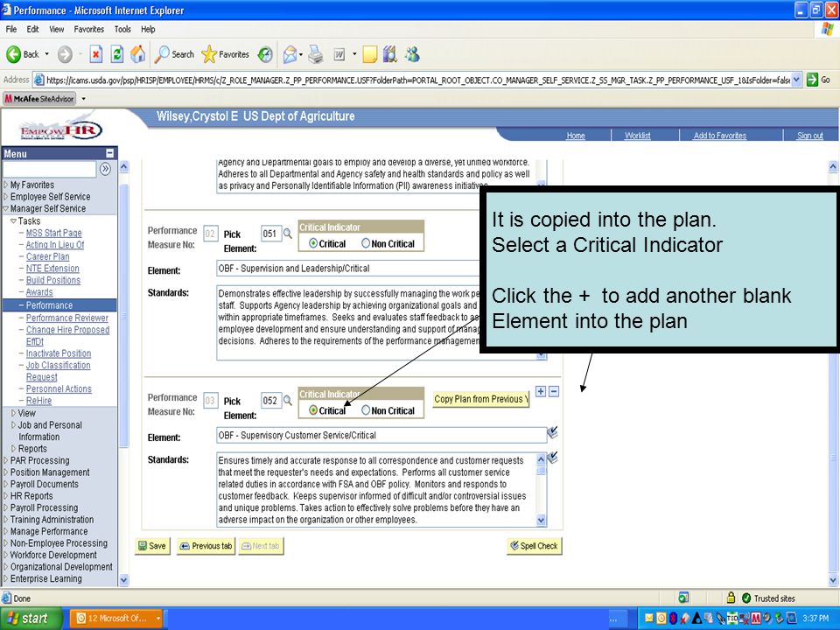The image size is (840, 630).
Task: Click the Mail envelope icon
Action: (x=290, y=54)
